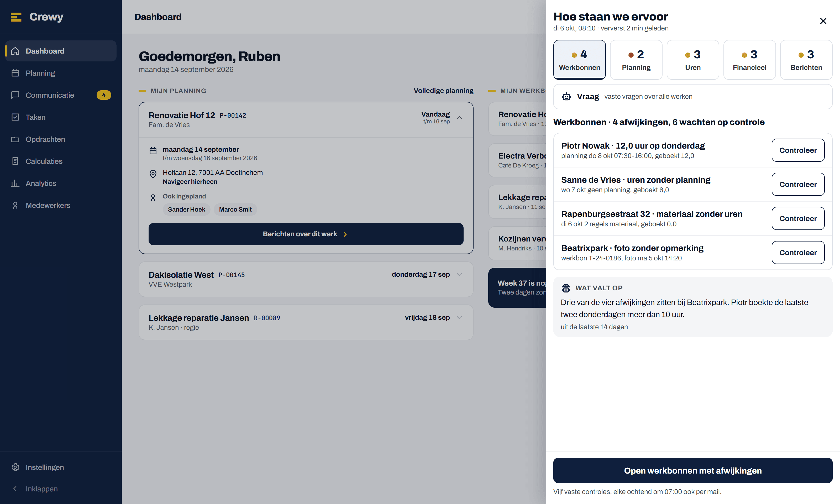Viewport: 840px width, 504px height.
Task: Click the Vraag input field
Action: point(693,96)
